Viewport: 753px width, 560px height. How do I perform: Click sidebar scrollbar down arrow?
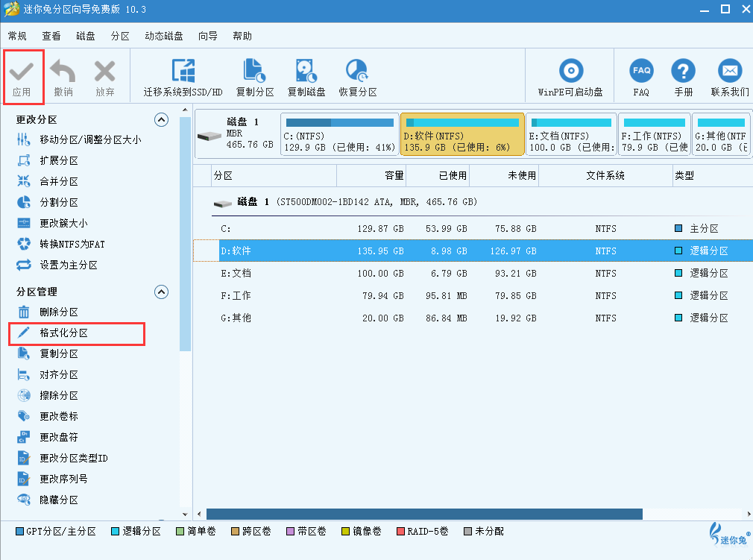[x=186, y=514]
